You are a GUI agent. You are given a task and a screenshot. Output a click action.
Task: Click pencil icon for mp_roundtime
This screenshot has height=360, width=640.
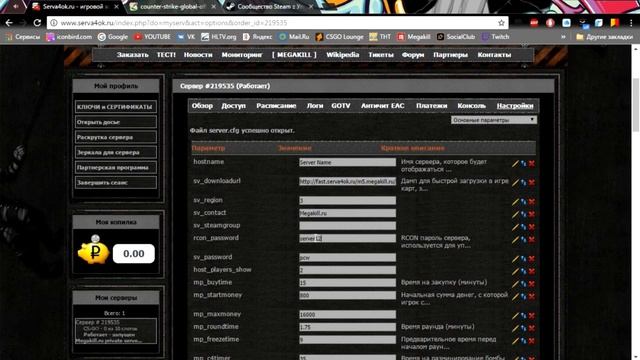click(515, 329)
